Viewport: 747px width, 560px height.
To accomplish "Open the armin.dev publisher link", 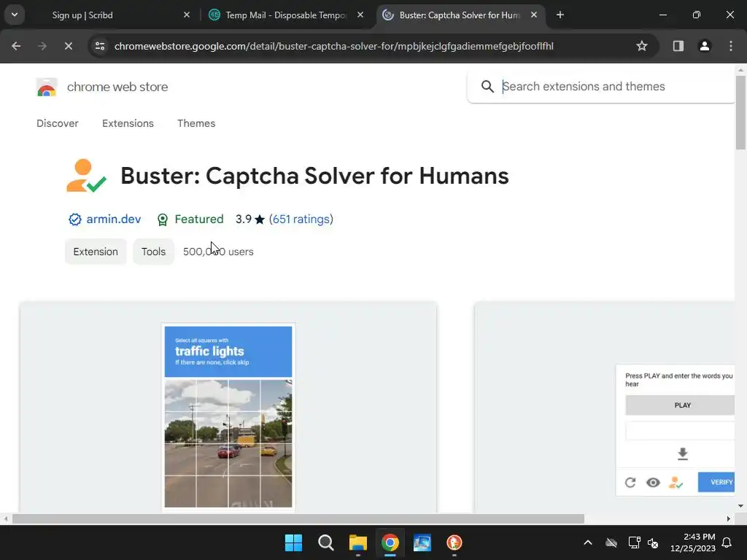I will click(x=113, y=219).
